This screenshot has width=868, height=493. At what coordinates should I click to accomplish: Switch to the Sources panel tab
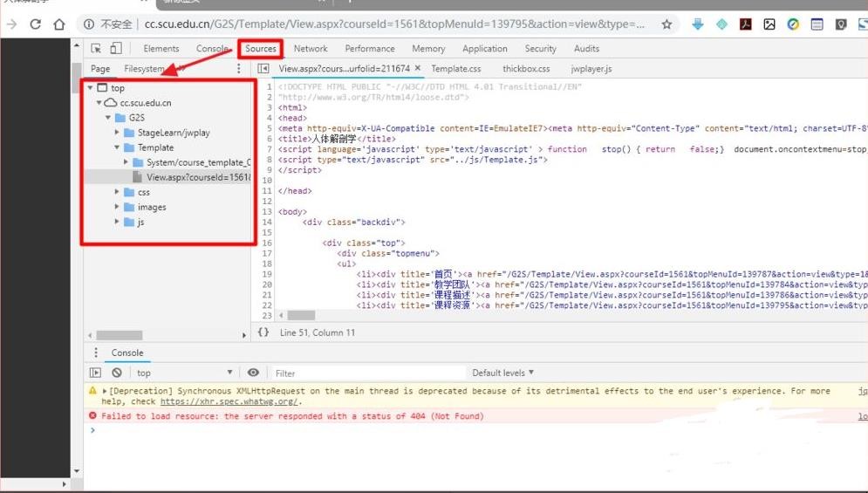(x=261, y=49)
